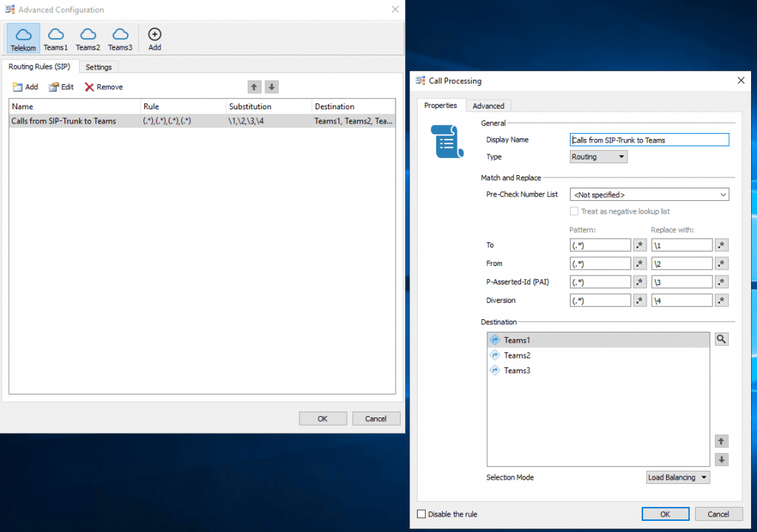The height and width of the screenshot is (532, 757).
Task: Open the Advanced tab
Action: pyautogui.click(x=488, y=106)
